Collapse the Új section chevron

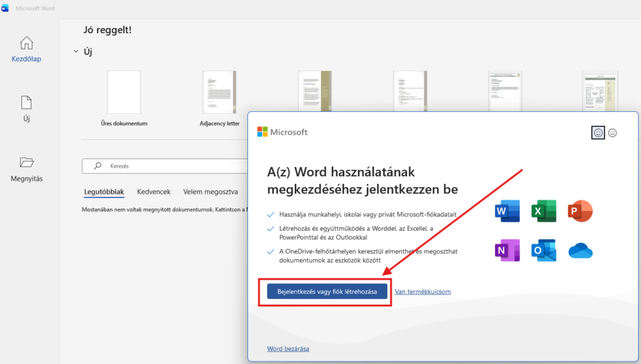[x=76, y=51]
